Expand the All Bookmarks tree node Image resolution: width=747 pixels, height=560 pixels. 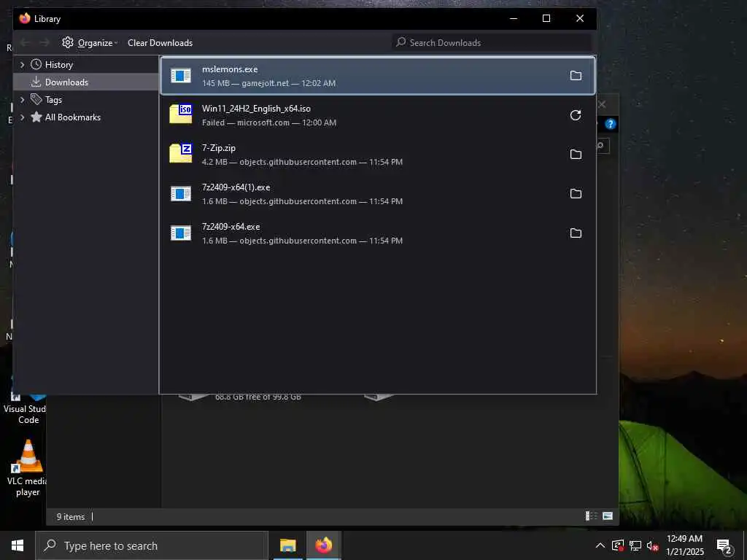22,117
